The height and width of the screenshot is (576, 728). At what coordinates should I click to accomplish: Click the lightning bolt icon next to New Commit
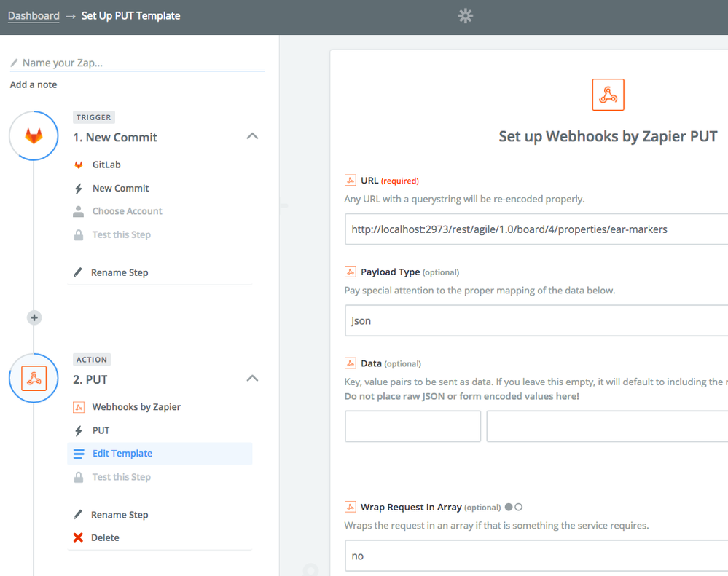(79, 189)
